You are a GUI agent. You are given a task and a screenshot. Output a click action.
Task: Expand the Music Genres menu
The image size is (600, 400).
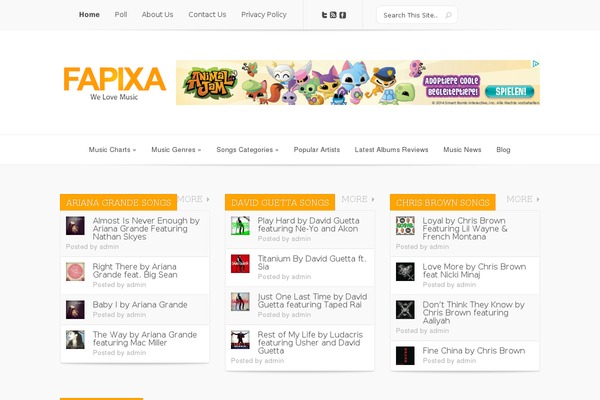tap(176, 150)
